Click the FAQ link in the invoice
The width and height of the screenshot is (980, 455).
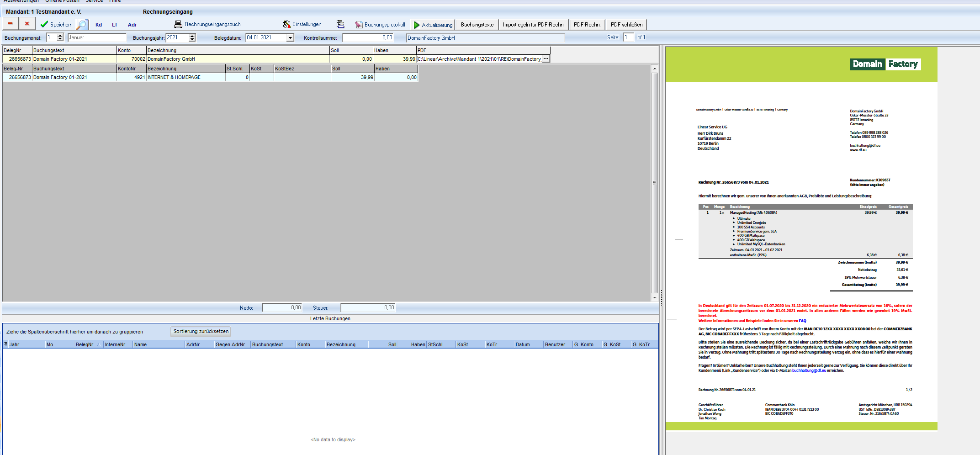point(802,321)
